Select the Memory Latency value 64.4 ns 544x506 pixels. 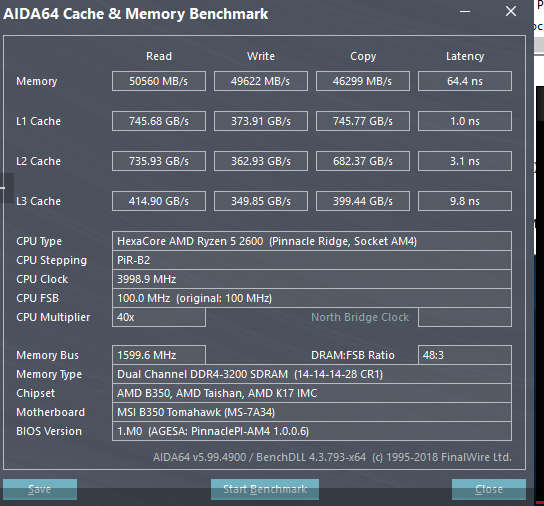coord(465,81)
